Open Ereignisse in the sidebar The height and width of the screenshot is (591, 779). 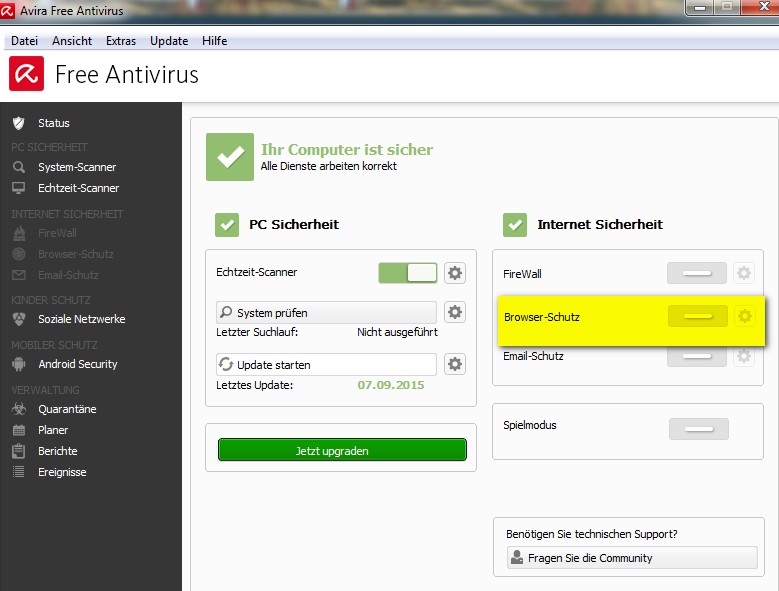(x=62, y=472)
